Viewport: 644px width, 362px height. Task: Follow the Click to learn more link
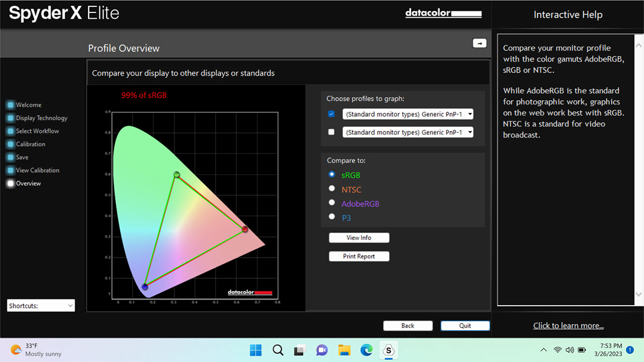click(x=568, y=326)
